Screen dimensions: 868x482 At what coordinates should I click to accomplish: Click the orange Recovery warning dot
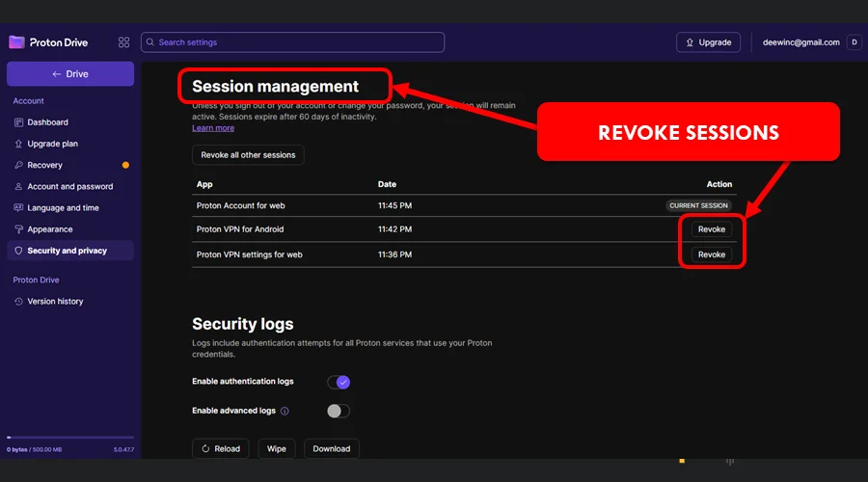click(125, 165)
